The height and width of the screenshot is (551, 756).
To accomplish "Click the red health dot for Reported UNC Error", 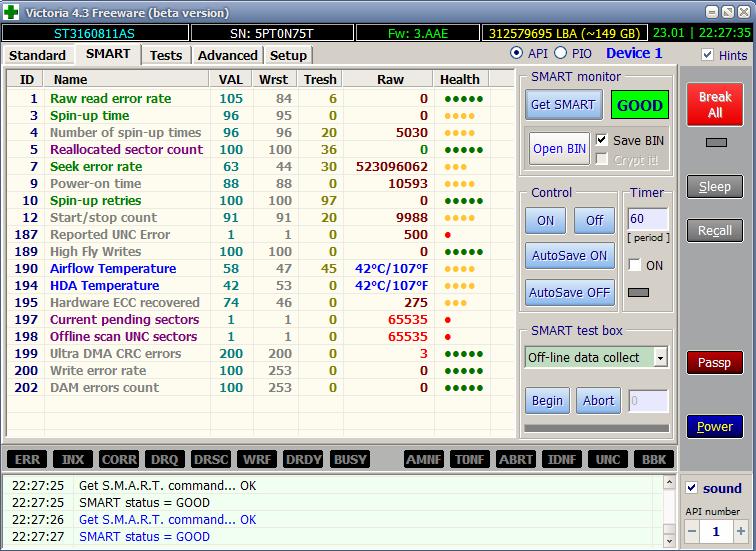I will tap(448, 235).
